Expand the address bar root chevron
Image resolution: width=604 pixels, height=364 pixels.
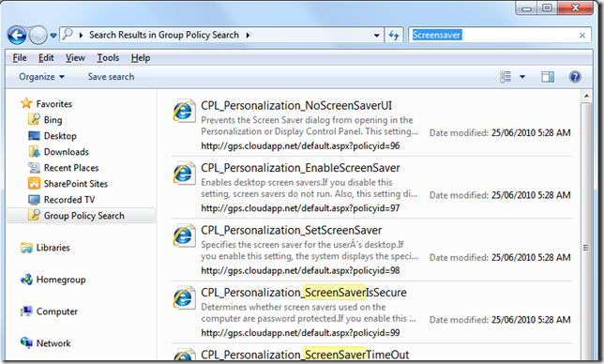[81, 36]
